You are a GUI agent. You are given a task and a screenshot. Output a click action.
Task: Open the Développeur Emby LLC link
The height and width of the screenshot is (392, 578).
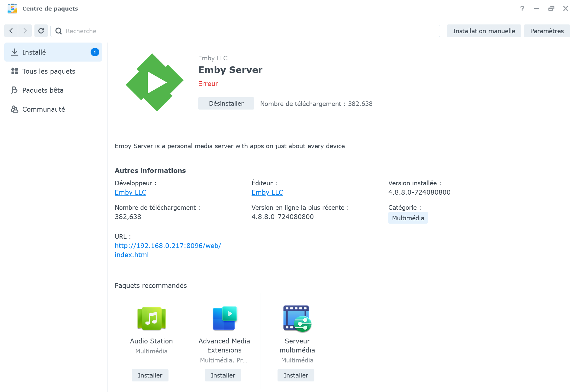pos(130,193)
